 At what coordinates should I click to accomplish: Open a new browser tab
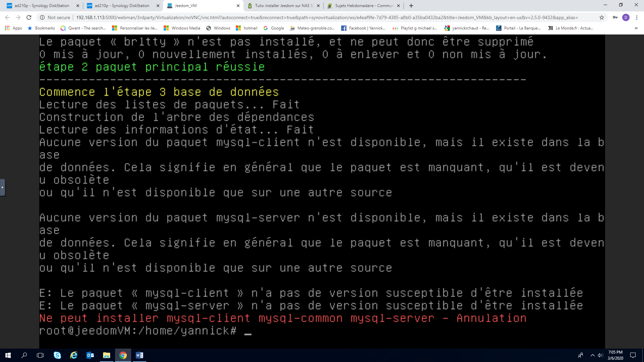[411, 6]
